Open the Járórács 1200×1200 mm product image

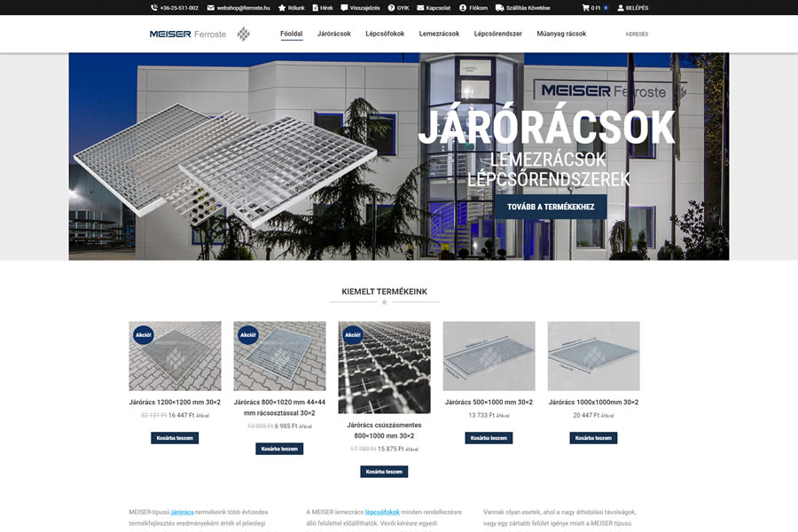[175, 356]
